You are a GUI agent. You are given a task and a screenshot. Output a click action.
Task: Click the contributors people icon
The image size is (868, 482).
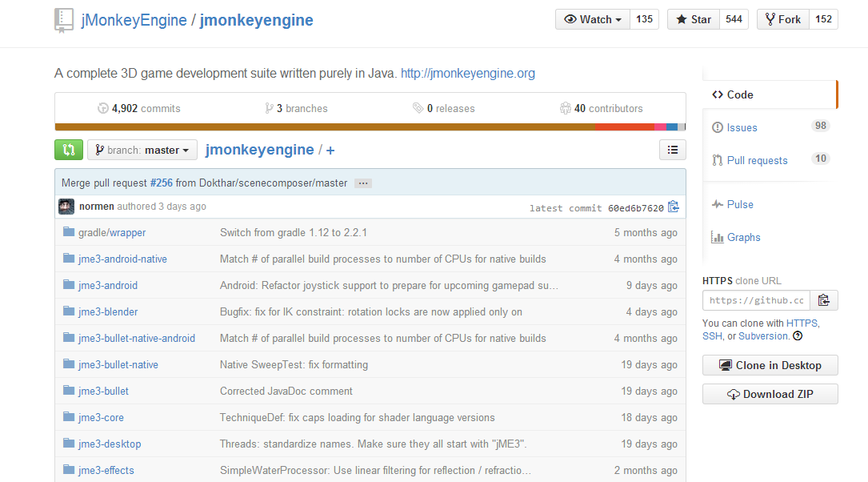coord(565,108)
